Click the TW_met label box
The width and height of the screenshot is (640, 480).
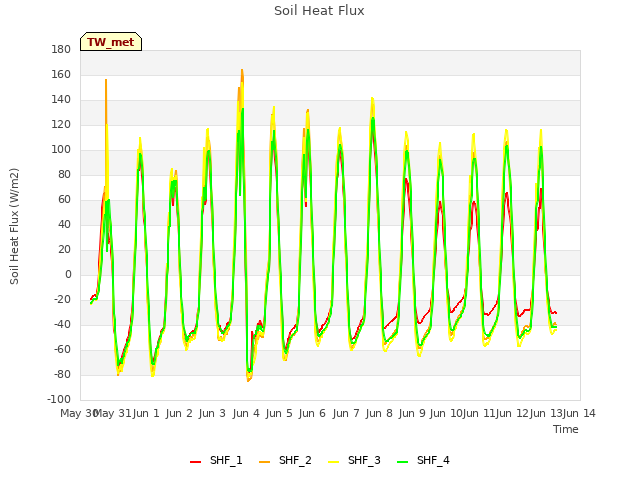point(111,42)
